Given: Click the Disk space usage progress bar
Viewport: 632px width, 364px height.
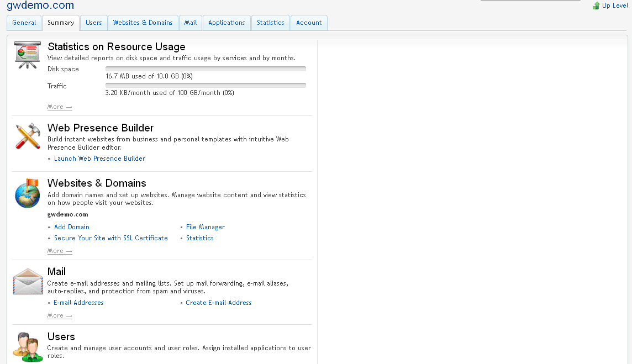Looking at the screenshot, I should tap(206, 69).
